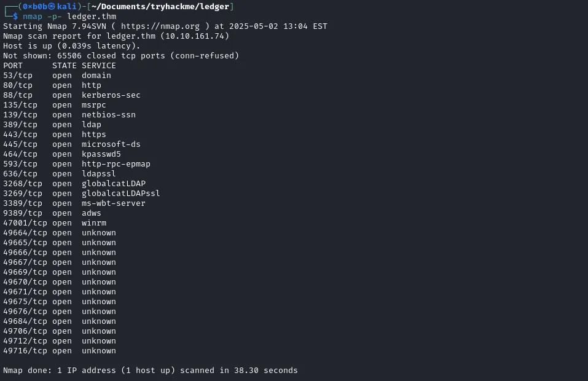Click the nmap command at the prompt
Screen dimensions: 588x381
click(33, 17)
